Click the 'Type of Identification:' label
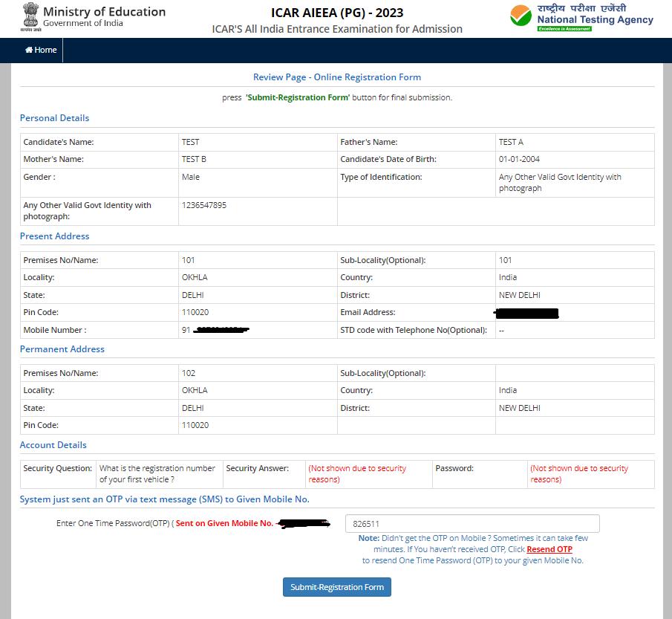 pyautogui.click(x=381, y=177)
